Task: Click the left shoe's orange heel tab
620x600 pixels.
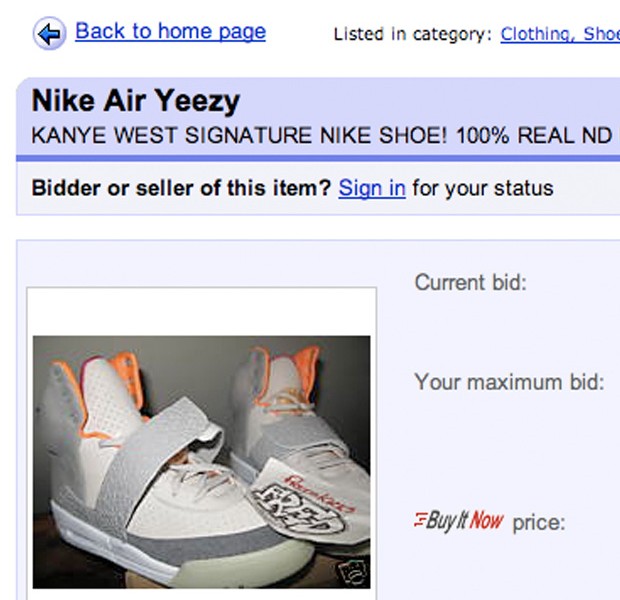Action: (124, 374)
